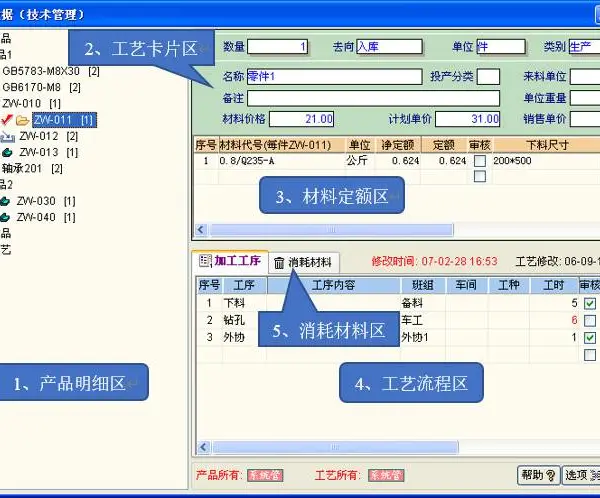Click red checkmark icon beside ZW-011
Image resolution: width=600 pixels, height=498 pixels.
click(7, 120)
